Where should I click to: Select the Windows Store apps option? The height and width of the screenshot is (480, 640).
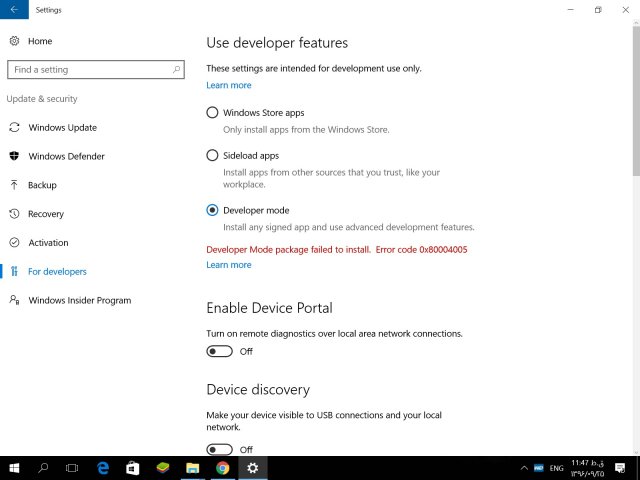coord(212,113)
